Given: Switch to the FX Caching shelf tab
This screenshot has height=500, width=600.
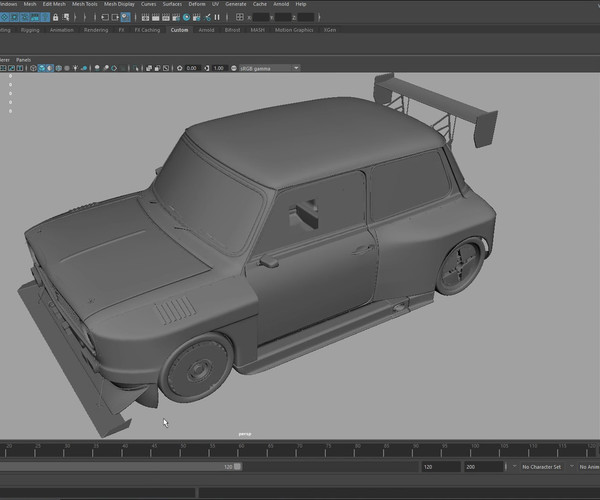Looking at the screenshot, I should [x=147, y=30].
